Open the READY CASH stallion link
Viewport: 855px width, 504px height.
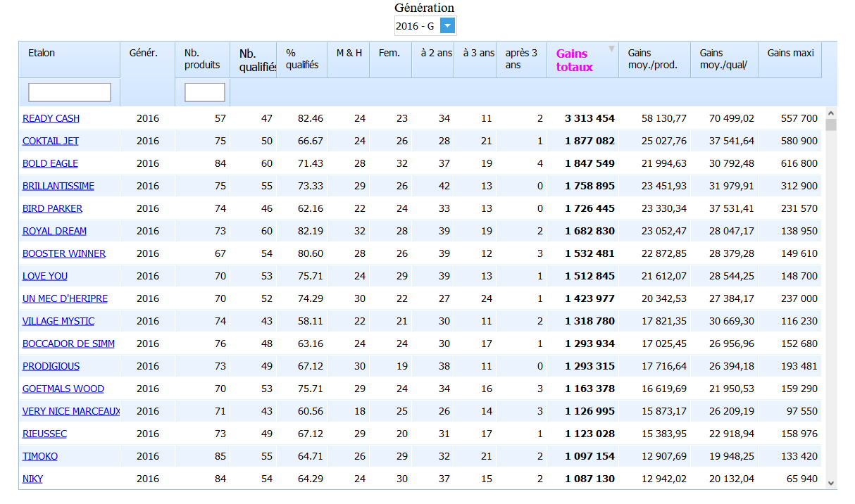coord(51,118)
